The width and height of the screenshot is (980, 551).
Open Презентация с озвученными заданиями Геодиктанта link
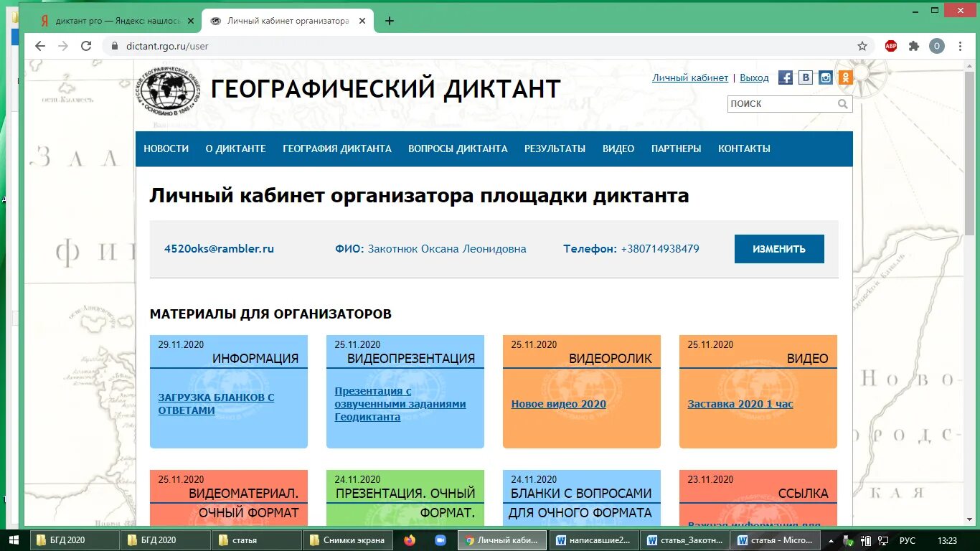(400, 404)
